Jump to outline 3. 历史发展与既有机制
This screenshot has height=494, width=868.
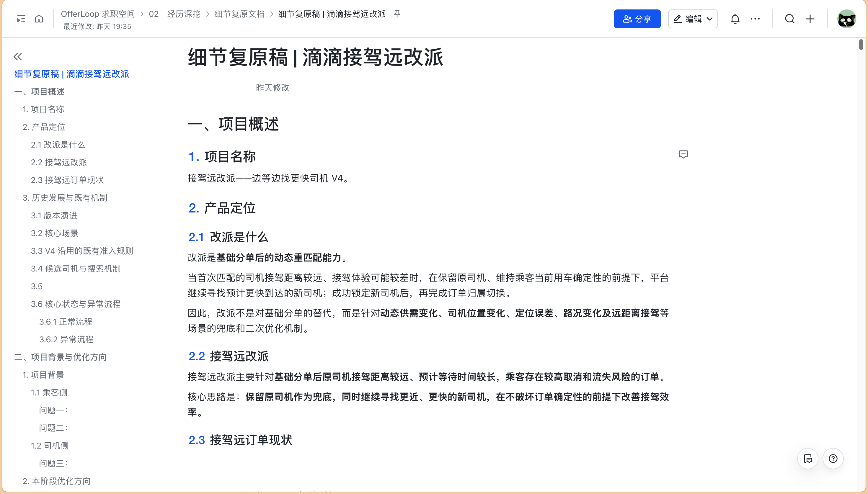coord(65,198)
